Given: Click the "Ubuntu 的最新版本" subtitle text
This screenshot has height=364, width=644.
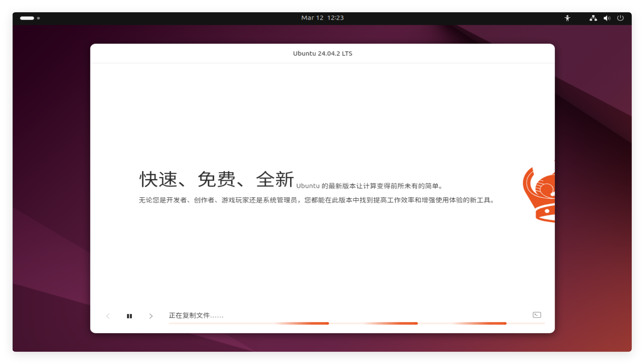Looking at the screenshot, I should coord(370,186).
